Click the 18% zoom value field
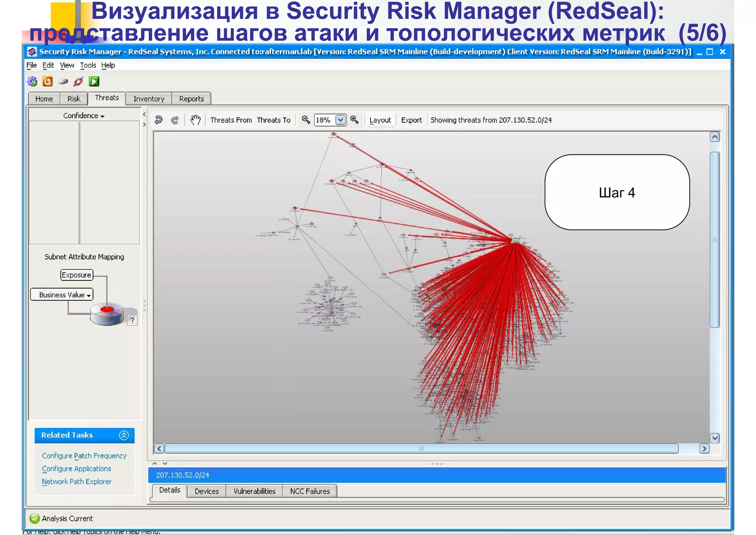 click(x=325, y=120)
